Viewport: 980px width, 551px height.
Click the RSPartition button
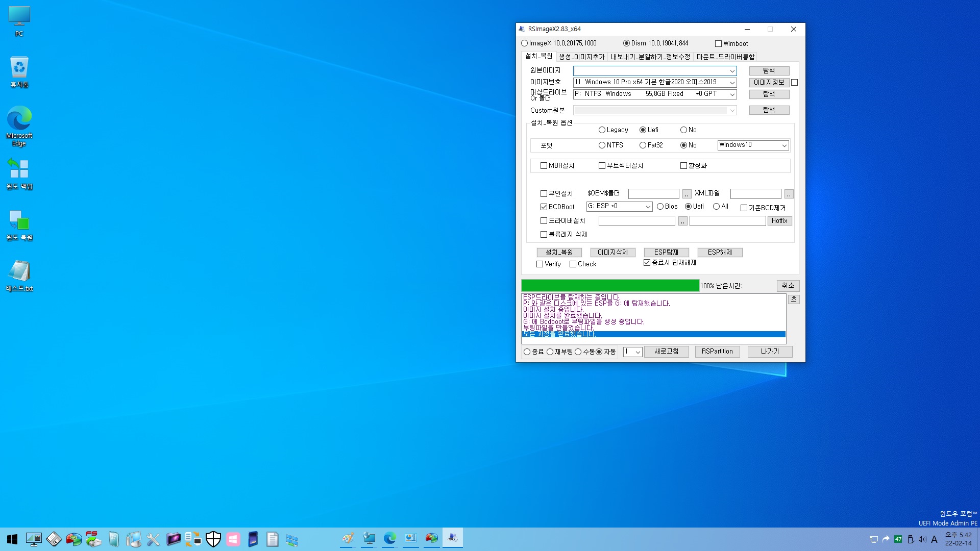pyautogui.click(x=717, y=352)
